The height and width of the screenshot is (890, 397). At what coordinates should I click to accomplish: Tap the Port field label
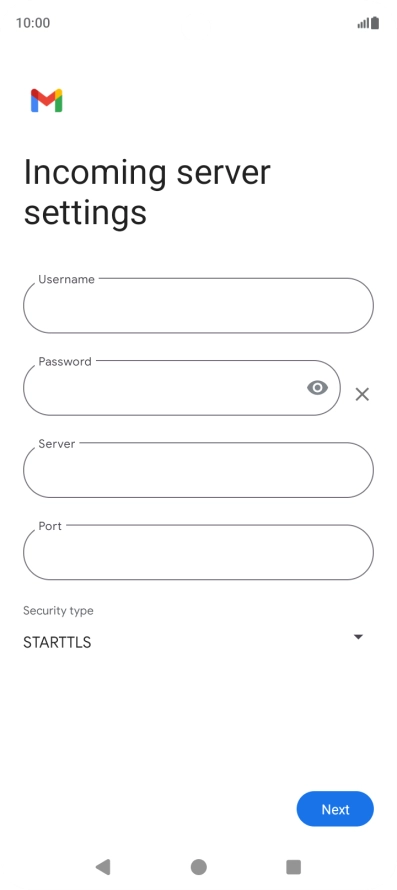50,526
